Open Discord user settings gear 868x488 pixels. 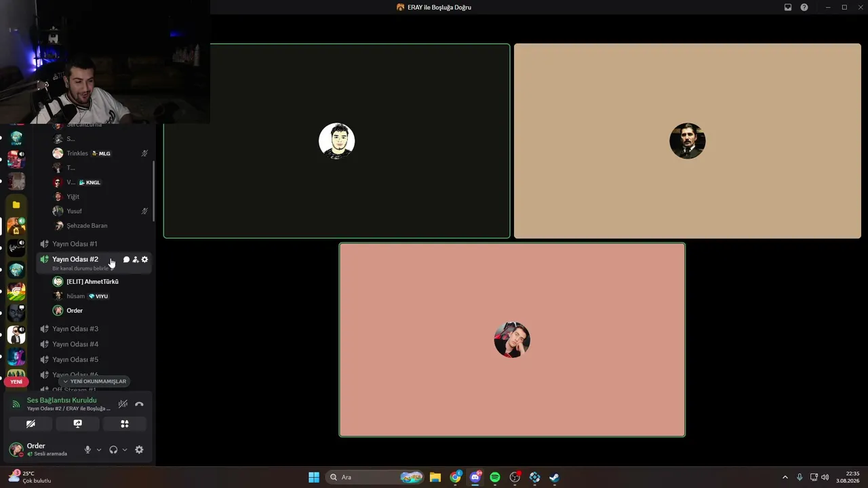[x=139, y=449]
